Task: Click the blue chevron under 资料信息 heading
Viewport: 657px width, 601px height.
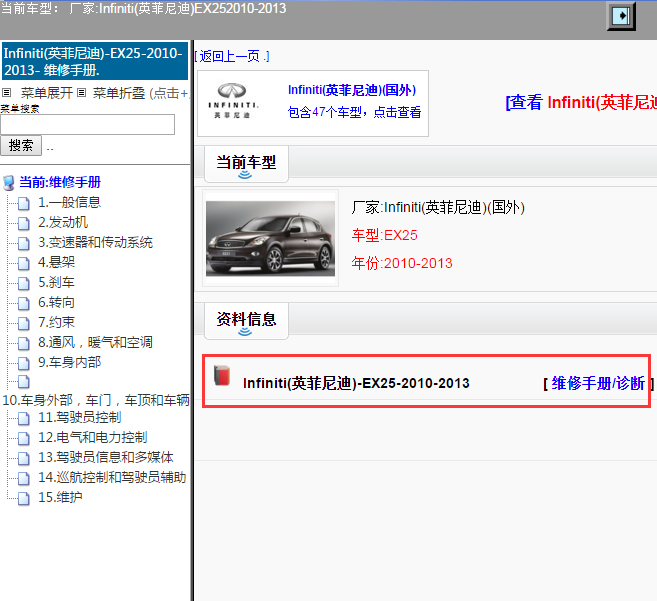Action: [x=245, y=332]
